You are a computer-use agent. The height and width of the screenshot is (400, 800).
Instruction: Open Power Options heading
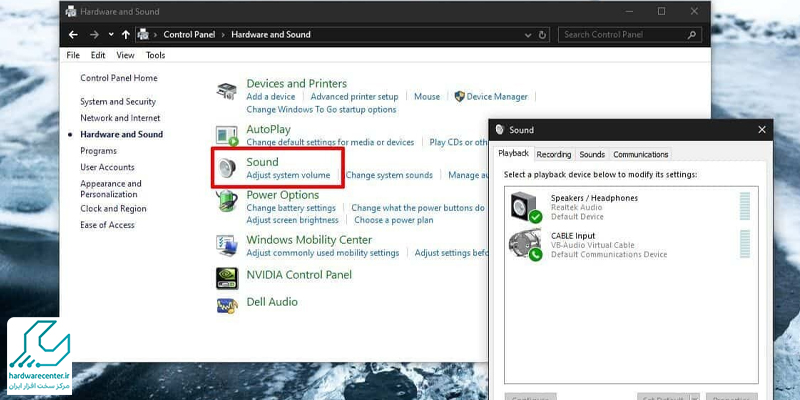point(283,195)
